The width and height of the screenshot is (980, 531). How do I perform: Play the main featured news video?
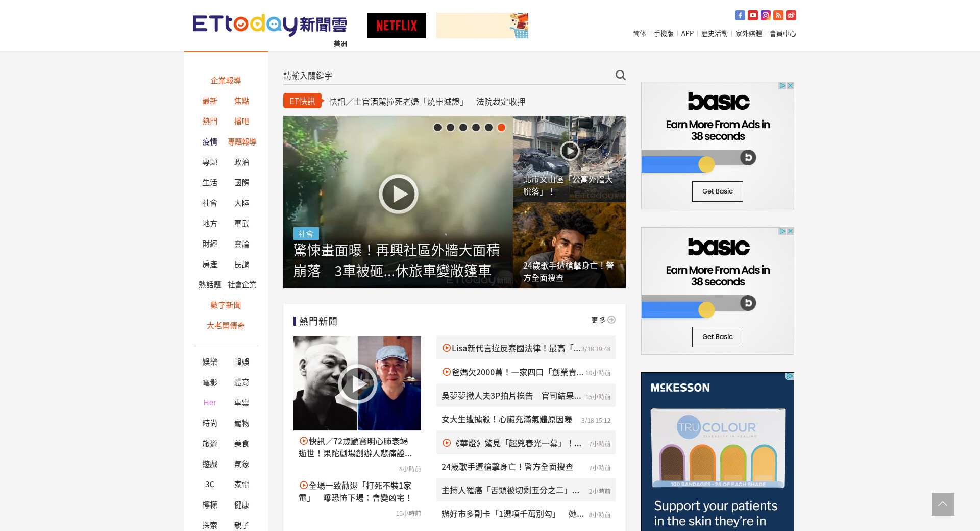tap(398, 194)
